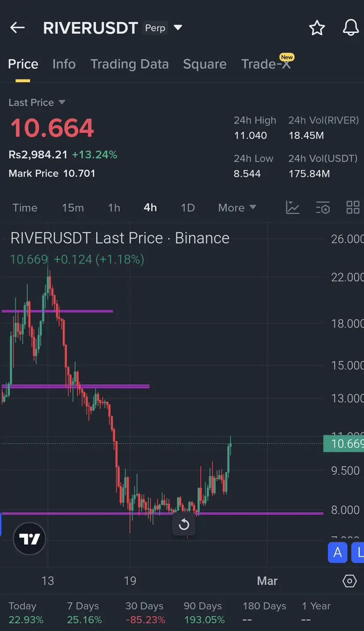The image size is (364, 631).
Task: Tap the Today 22.93% performance stat
Action: (x=26, y=613)
